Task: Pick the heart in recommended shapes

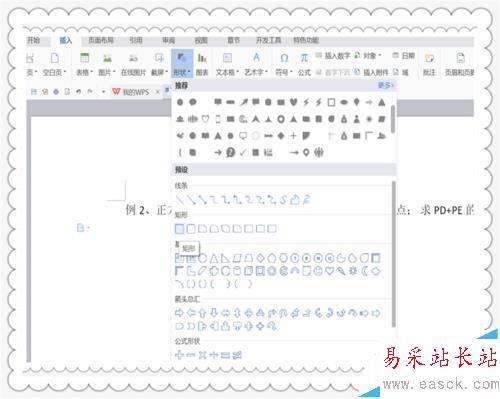Action: coord(293,102)
